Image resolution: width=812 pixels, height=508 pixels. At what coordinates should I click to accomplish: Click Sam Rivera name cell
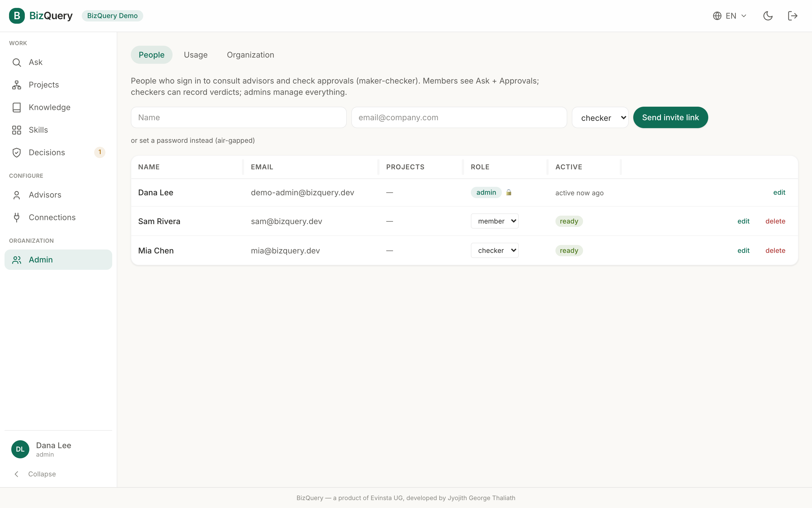tap(159, 222)
